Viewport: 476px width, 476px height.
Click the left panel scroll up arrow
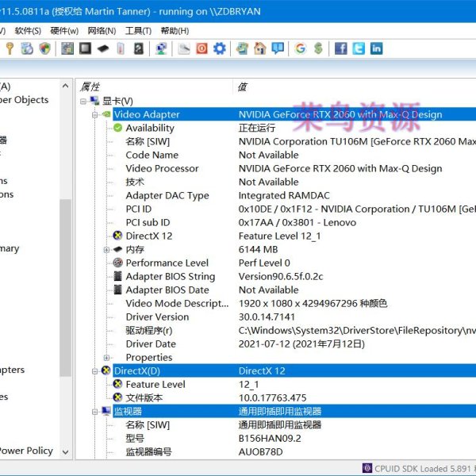(x=65, y=86)
